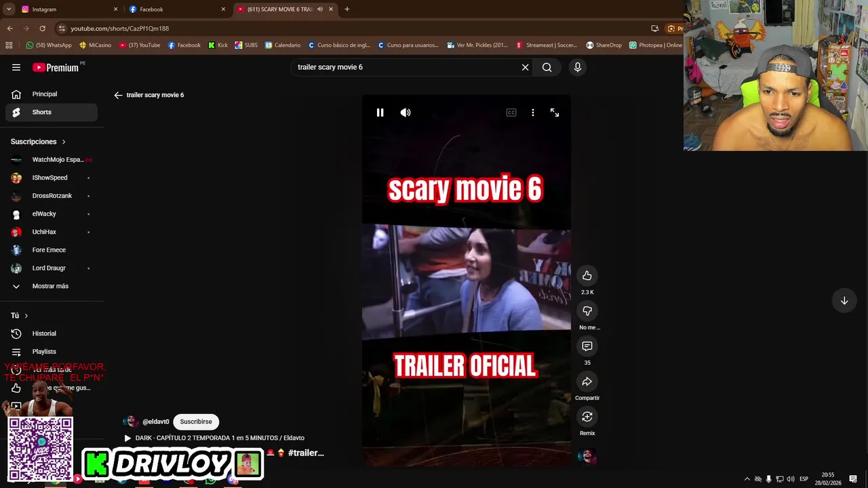This screenshot has width=868, height=488.
Task: Open UchiHax channel subscription
Action: [52, 232]
